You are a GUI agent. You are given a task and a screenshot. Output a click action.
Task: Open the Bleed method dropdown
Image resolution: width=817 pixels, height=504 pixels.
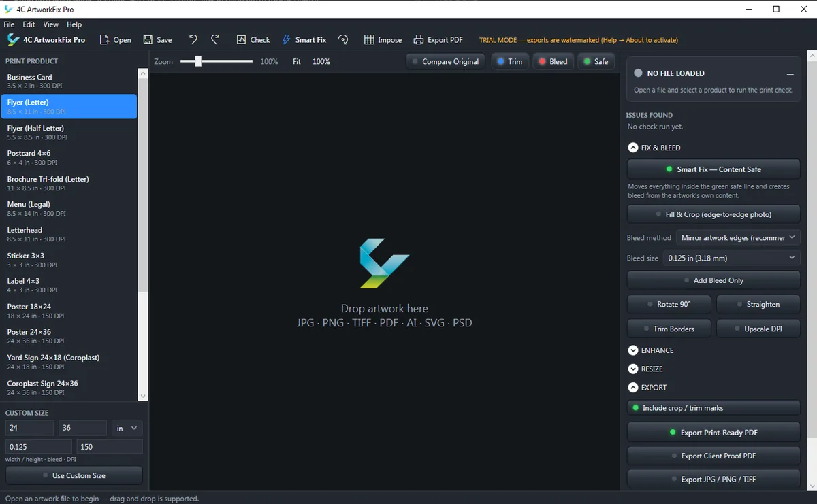[x=738, y=238]
